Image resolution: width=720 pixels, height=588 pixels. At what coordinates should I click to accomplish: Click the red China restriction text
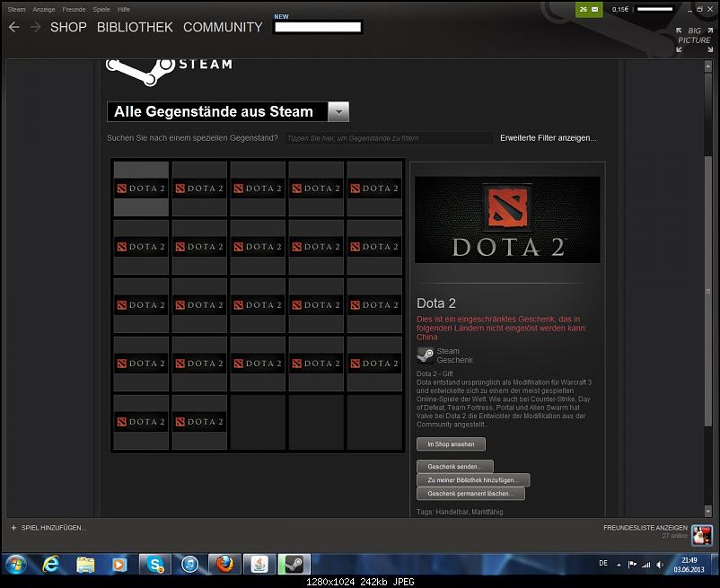click(x=501, y=328)
